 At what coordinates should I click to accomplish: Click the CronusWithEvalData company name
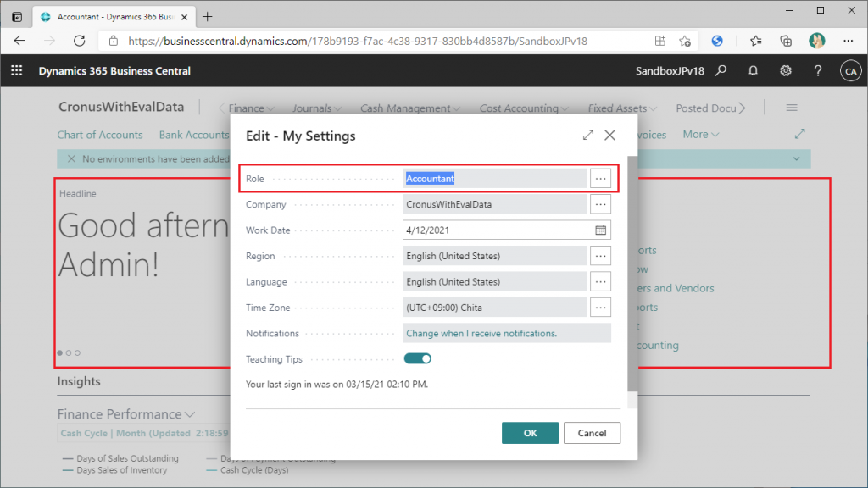121,107
